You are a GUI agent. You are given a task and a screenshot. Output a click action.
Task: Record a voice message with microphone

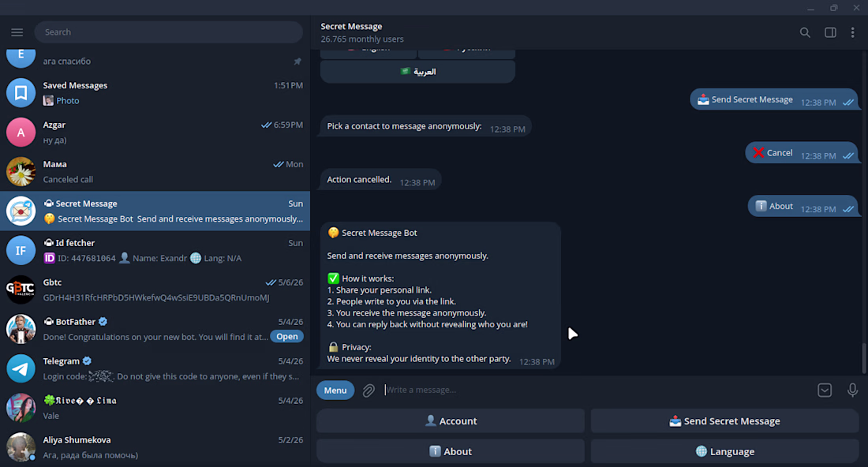pyautogui.click(x=852, y=390)
